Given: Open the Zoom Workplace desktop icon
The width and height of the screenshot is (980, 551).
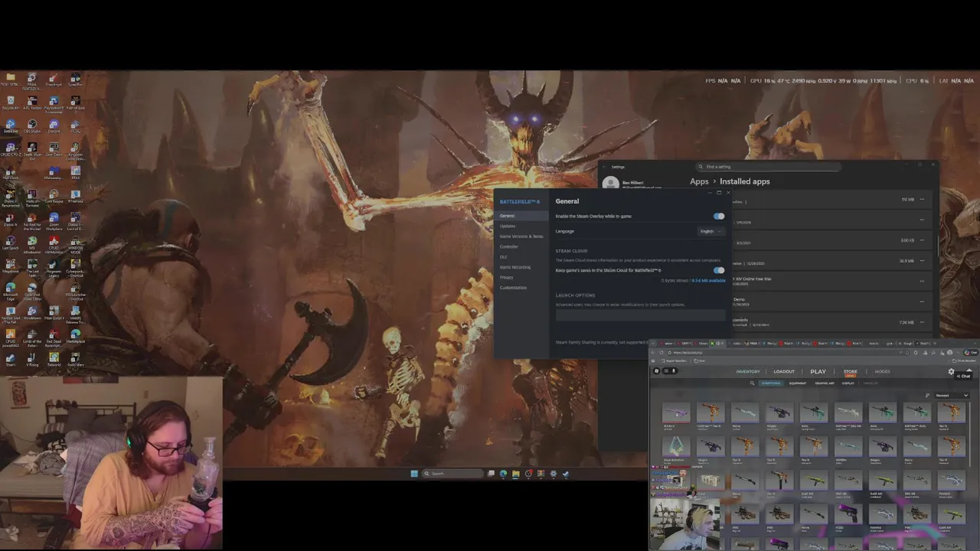Looking at the screenshot, I should (54, 220).
